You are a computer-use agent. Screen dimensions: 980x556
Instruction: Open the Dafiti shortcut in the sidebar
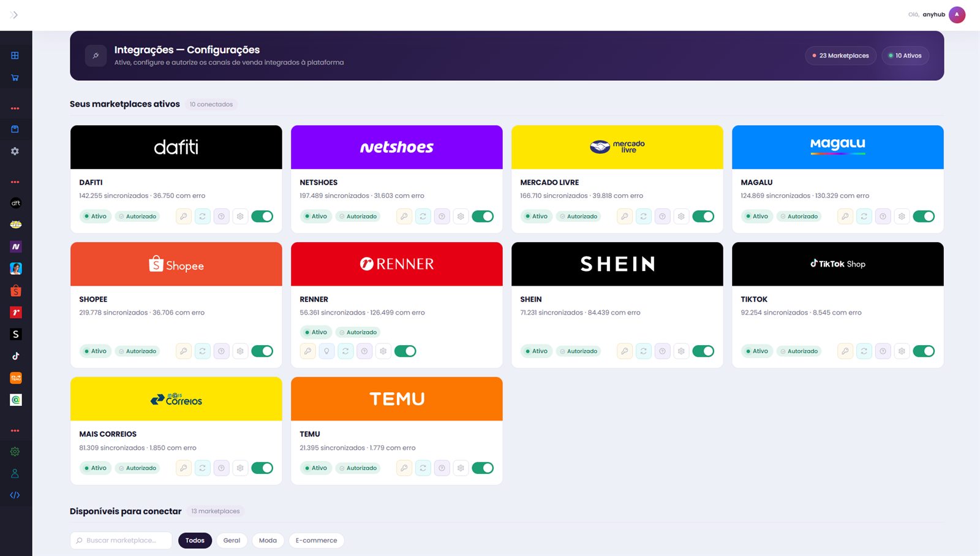pos(16,203)
